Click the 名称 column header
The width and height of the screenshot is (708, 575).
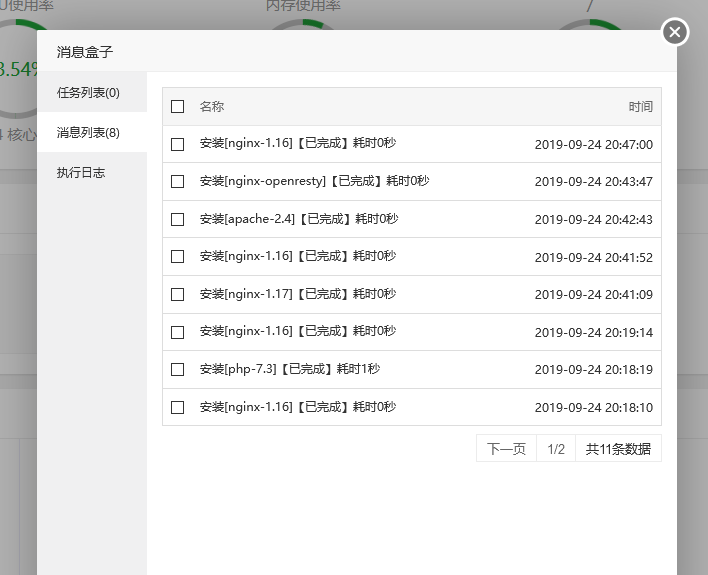tap(212, 107)
